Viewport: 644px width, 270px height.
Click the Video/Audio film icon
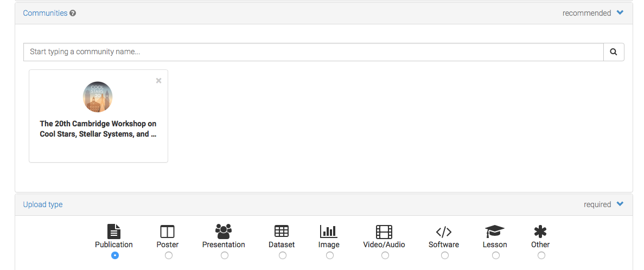tap(384, 232)
